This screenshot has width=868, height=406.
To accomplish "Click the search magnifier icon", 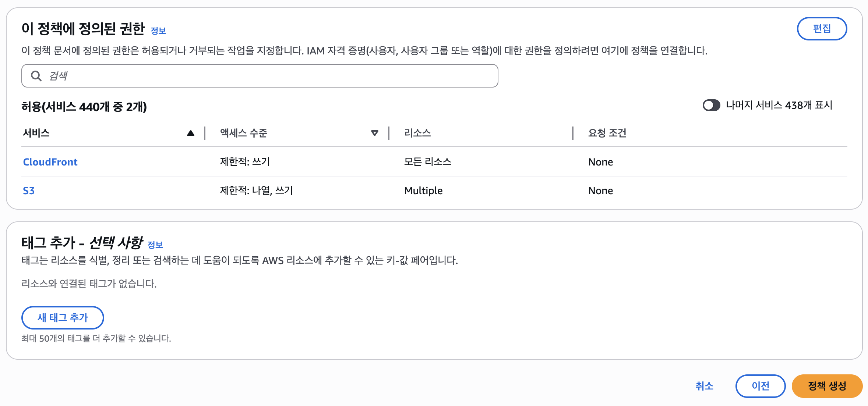I will click(36, 76).
